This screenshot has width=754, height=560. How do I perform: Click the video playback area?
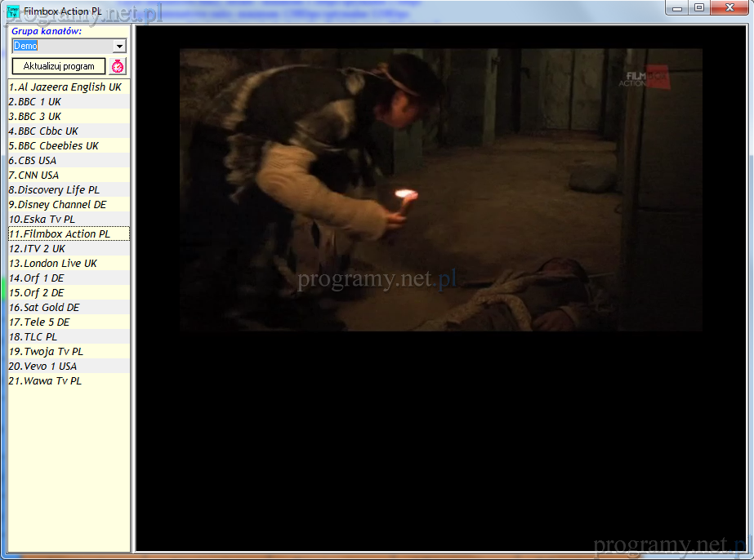pyautogui.click(x=440, y=189)
